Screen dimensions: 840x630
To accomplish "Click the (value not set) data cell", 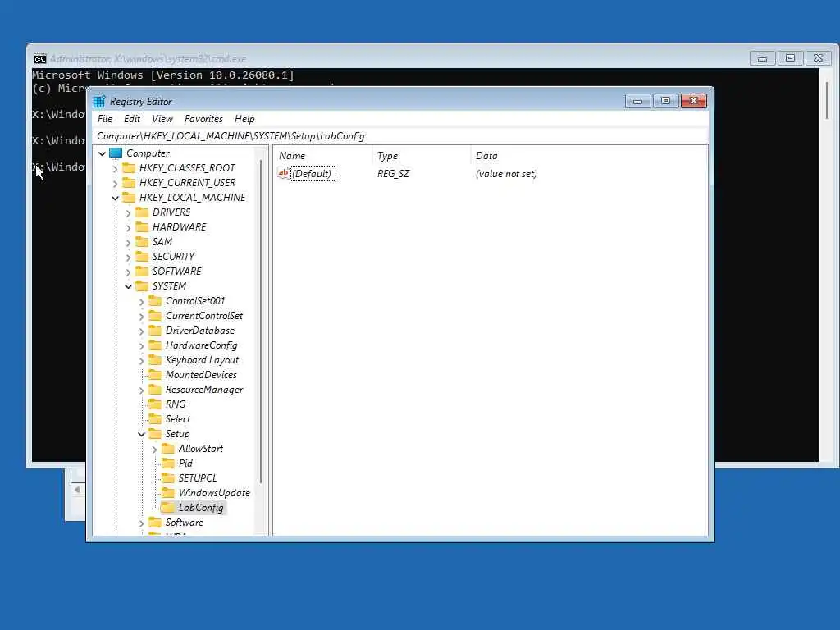I will click(x=506, y=174).
